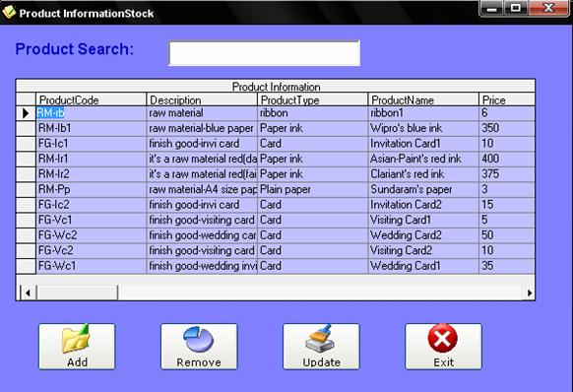Click the price cell showing 35
The width and height of the screenshot is (573, 392).
[507, 266]
